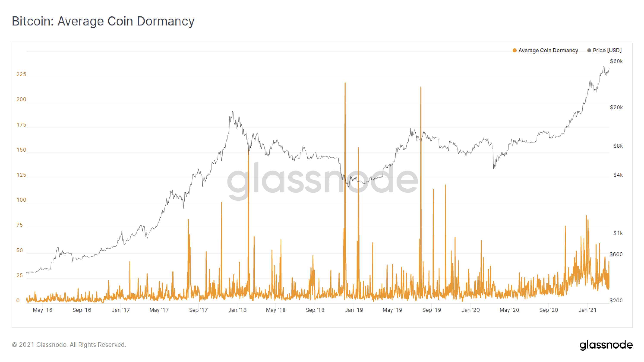The image size is (644, 362).
Task: Click the $8k price axis label
Action: (x=618, y=146)
